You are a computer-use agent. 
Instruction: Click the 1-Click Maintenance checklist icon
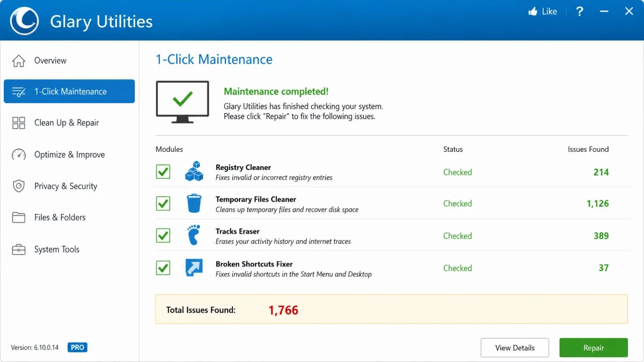19,92
